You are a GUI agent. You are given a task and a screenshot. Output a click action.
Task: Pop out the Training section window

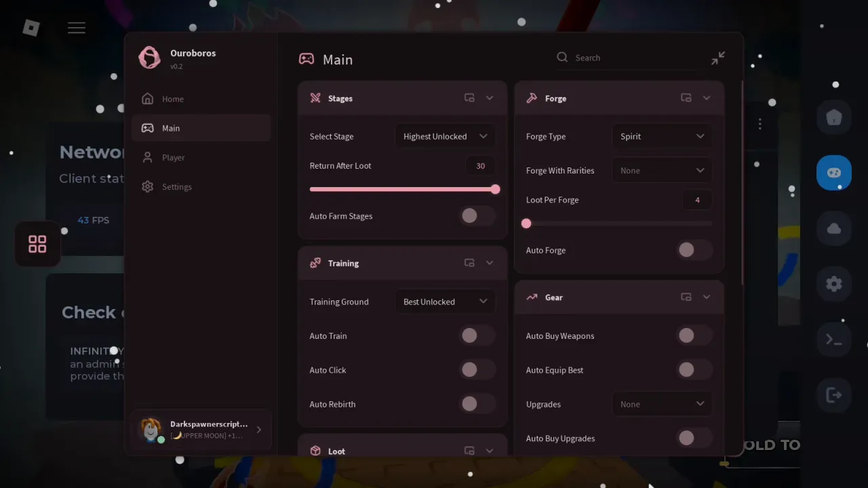coord(469,263)
